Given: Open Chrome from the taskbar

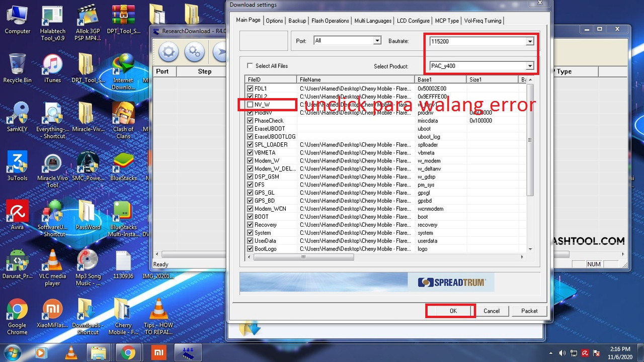Looking at the screenshot, I should [x=127, y=352].
